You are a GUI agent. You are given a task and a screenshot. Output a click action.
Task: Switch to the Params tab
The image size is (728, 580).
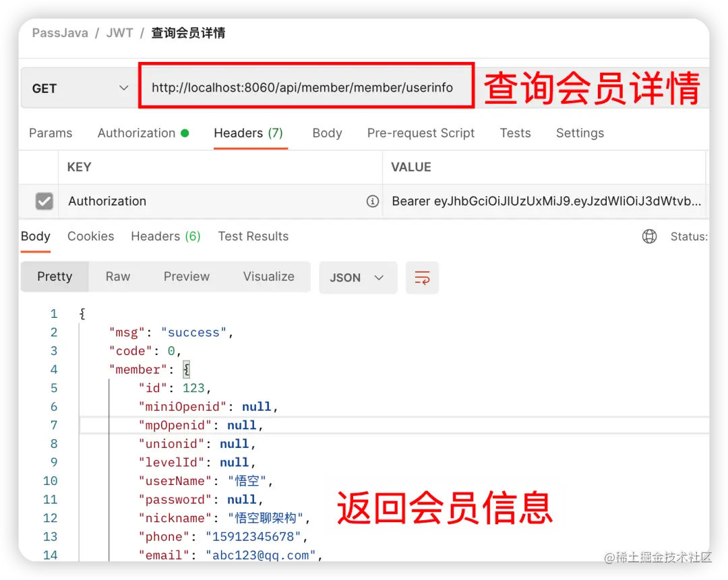point(51,133)
